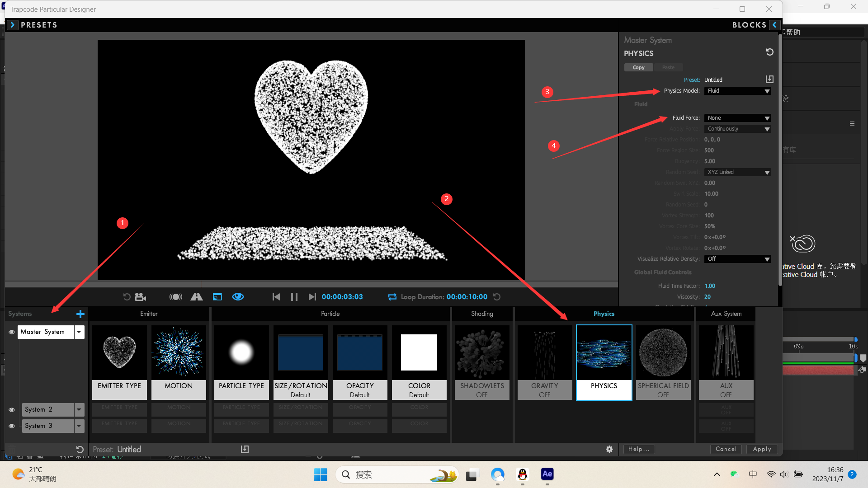Image resolution: width=868 pixels, height=488 pixels.
Task: Click the Help... button
Action: [x=639, y=449]
